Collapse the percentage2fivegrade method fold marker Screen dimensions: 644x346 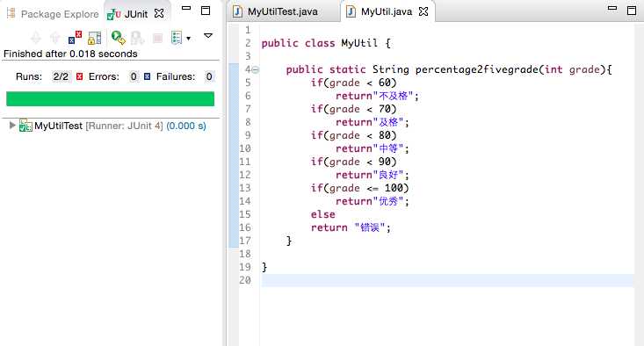[x=256, y=69]
